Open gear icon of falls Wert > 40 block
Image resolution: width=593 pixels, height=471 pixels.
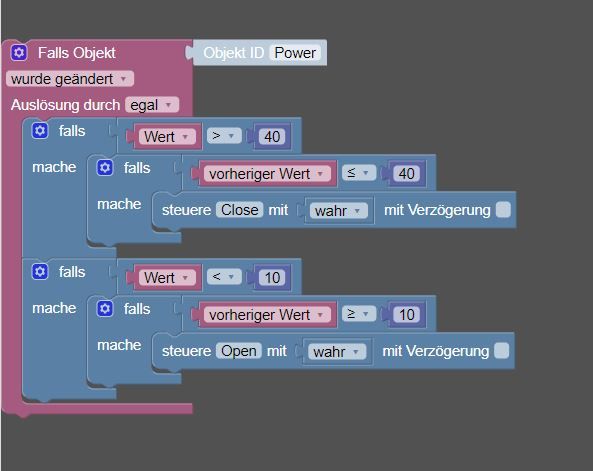(x=40, y=131)
